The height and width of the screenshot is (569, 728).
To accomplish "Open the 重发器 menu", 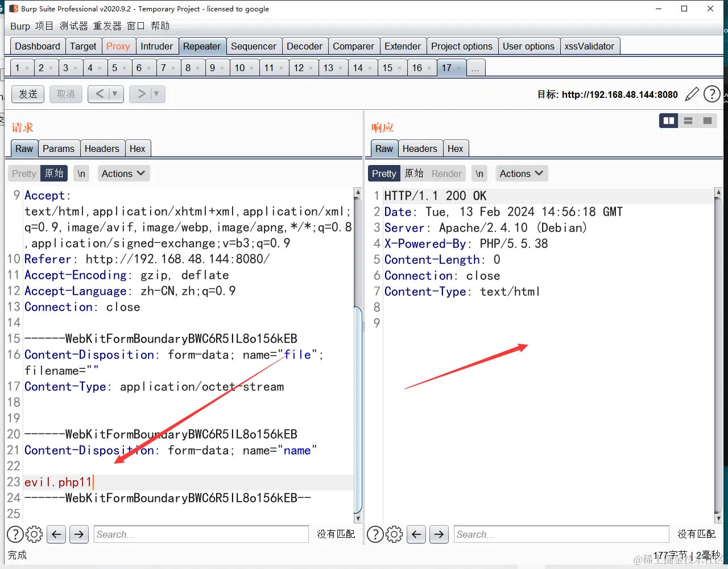I will [x=107, y=26].
